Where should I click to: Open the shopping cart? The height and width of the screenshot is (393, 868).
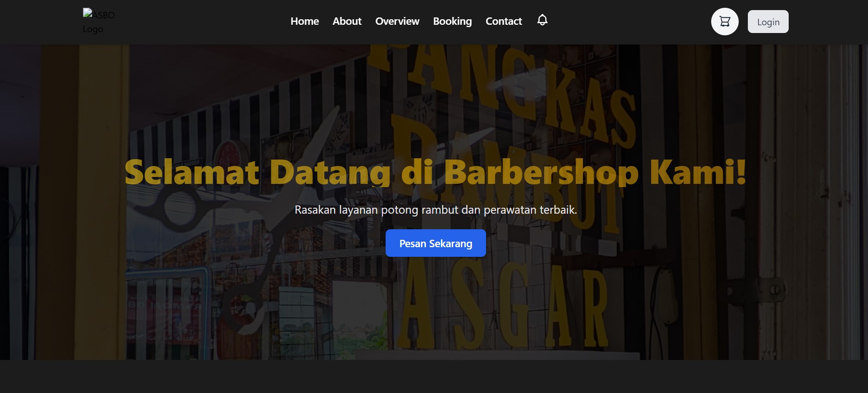724,22
